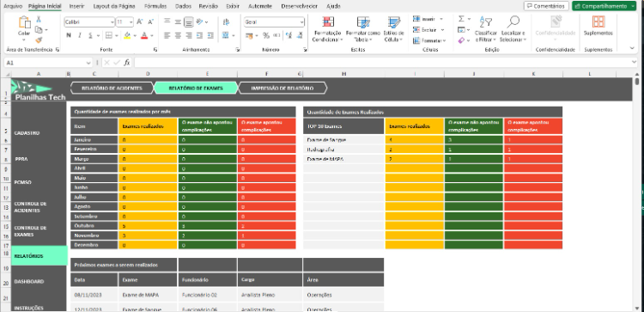Screen dimensions: 644x312
Task: Align text to middle vertically
Action: (x=178, y=21)
